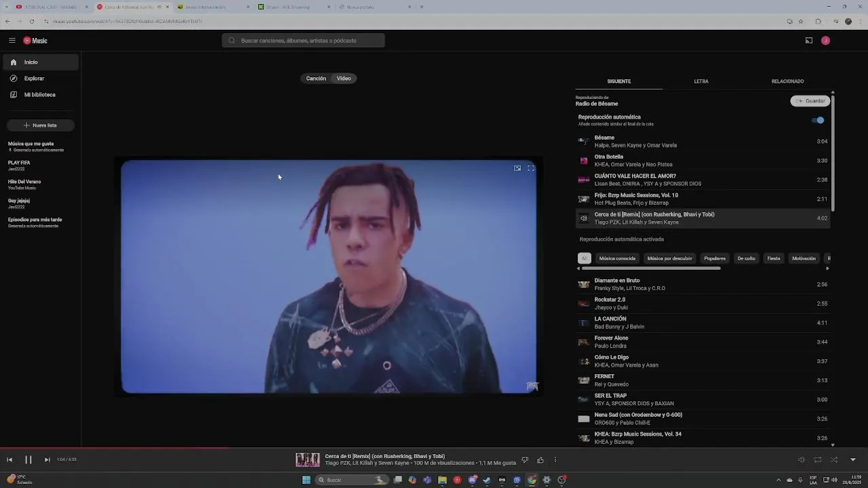Skip to next track
The height and width of the screenshot is (488, 868).
pos(47,460)
